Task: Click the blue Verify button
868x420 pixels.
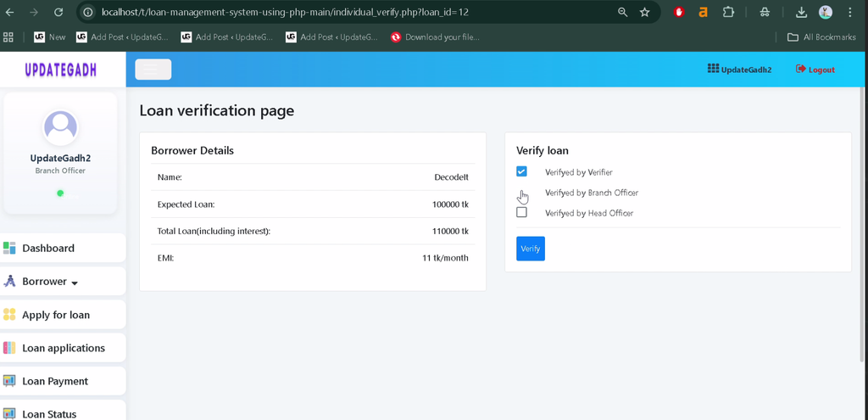Action: pos(531,249)
